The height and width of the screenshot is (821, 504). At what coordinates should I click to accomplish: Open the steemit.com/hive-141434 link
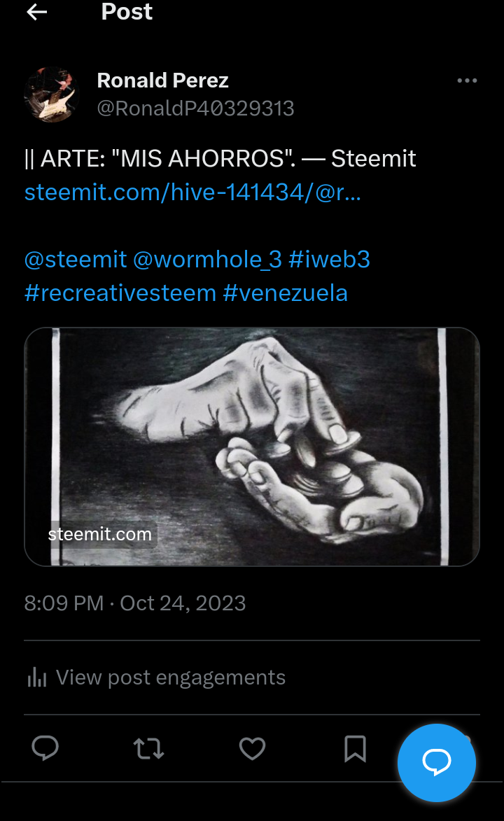(x=192, y=192)
